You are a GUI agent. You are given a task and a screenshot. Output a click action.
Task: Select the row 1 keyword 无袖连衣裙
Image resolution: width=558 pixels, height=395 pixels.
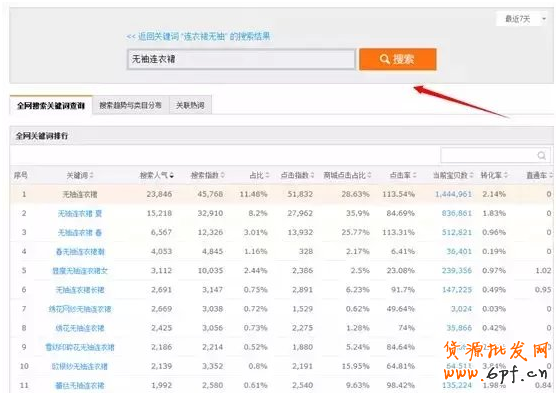click(80, 194)
